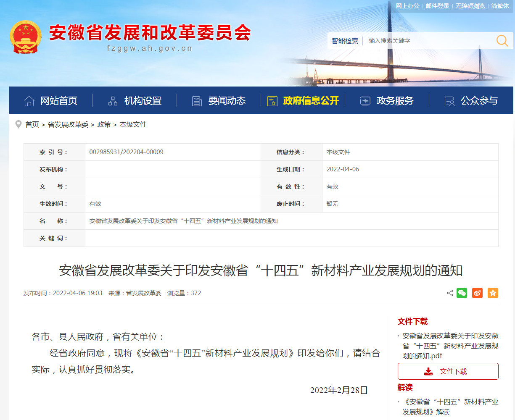
Task: Click 本级文件 value in 信息分类 row
Action: point(338,152)
